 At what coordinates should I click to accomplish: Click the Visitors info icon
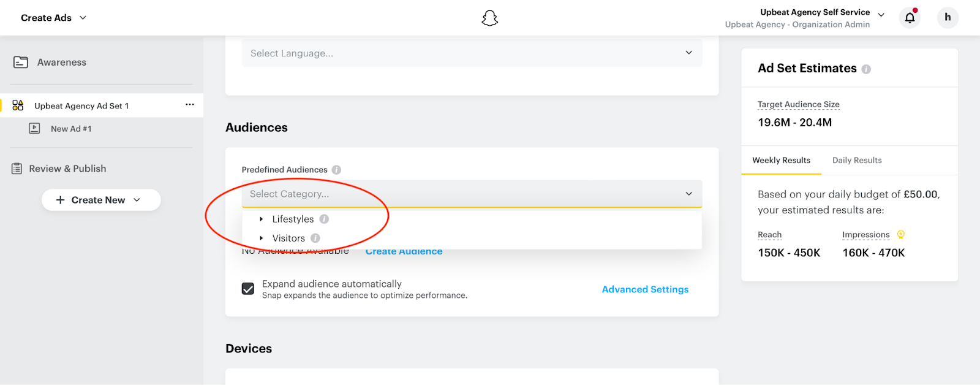315,238
